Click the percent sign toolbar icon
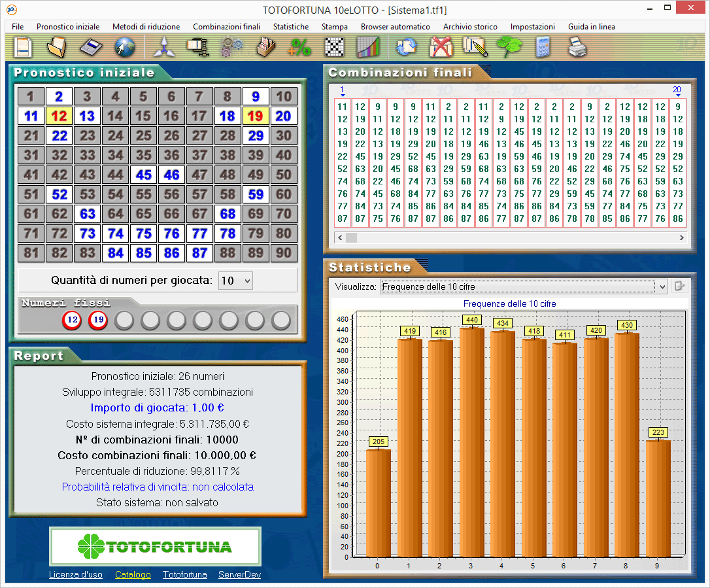The width and height of the screenshot is (710, 588). (x=301, y=47)
